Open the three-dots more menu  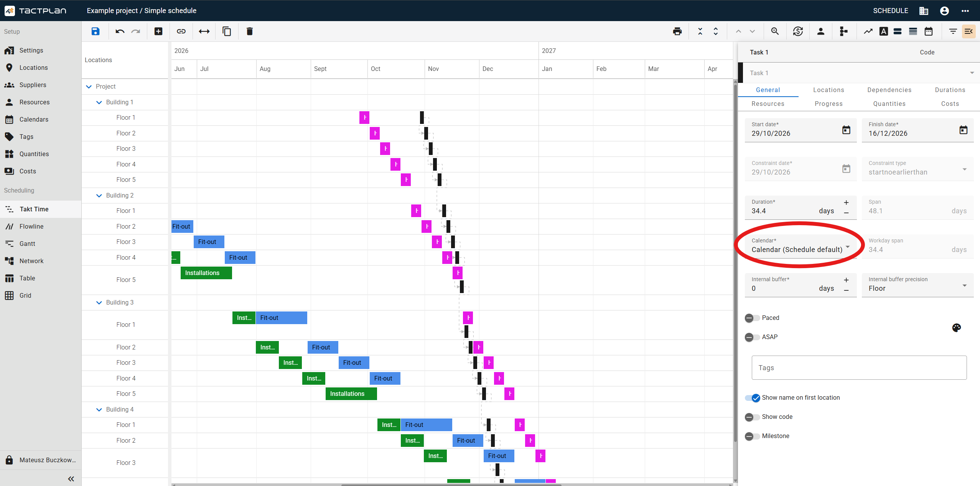(965, 11)
